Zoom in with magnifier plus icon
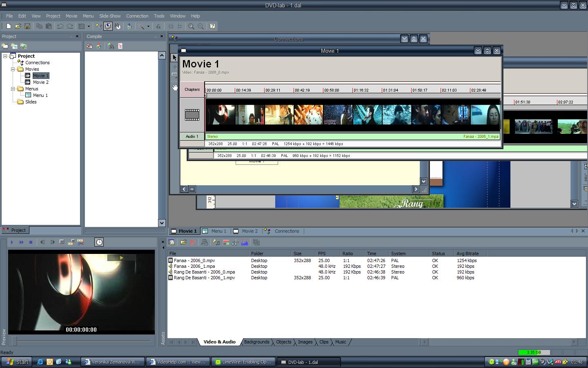Screen dimensions: 588x368 point(191,26)
